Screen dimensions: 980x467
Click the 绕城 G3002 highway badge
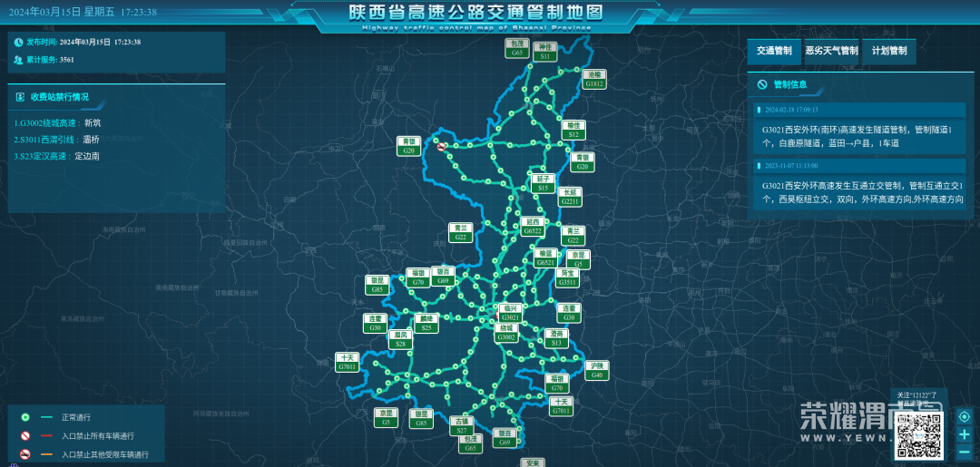point(506,333)
